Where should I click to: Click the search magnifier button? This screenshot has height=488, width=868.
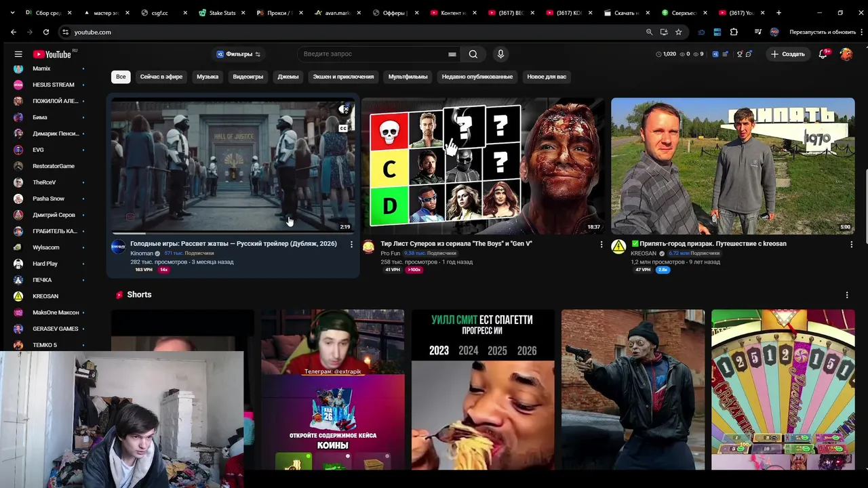pyautogui.click(x=473, y=54)
